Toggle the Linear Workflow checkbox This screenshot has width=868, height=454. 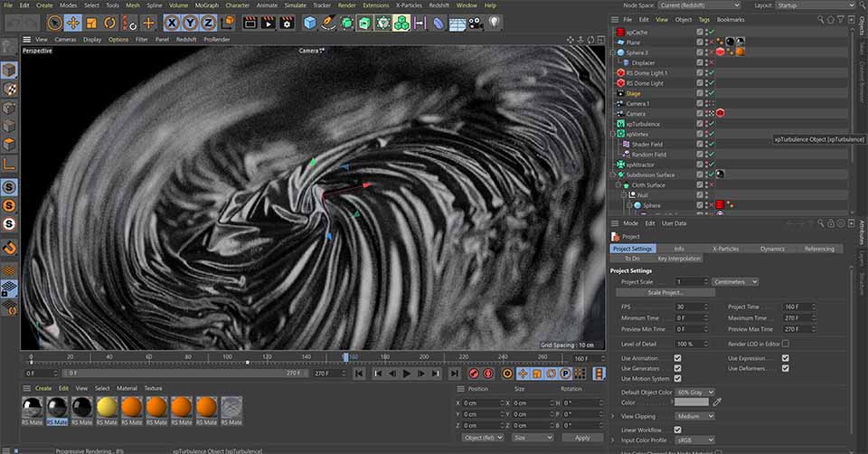[677, 430]
